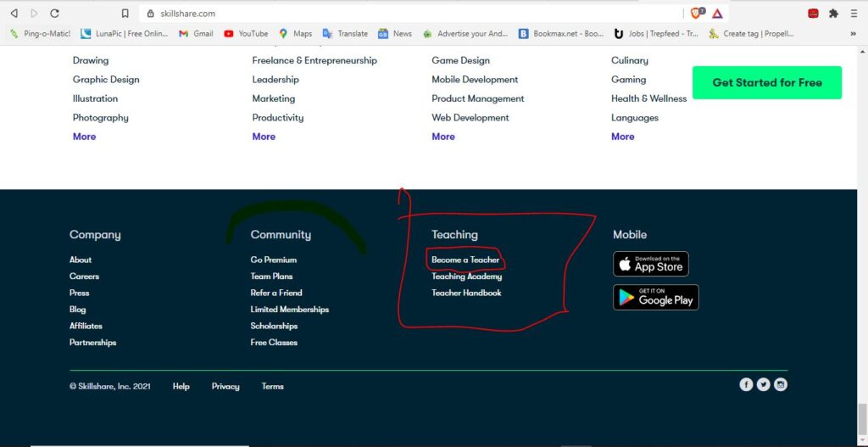Click the red extension icon in toolbar

[x=813, y=14]
